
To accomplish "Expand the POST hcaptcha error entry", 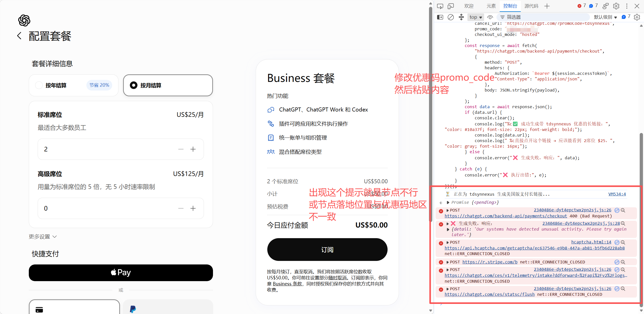I will coord(448,242).
